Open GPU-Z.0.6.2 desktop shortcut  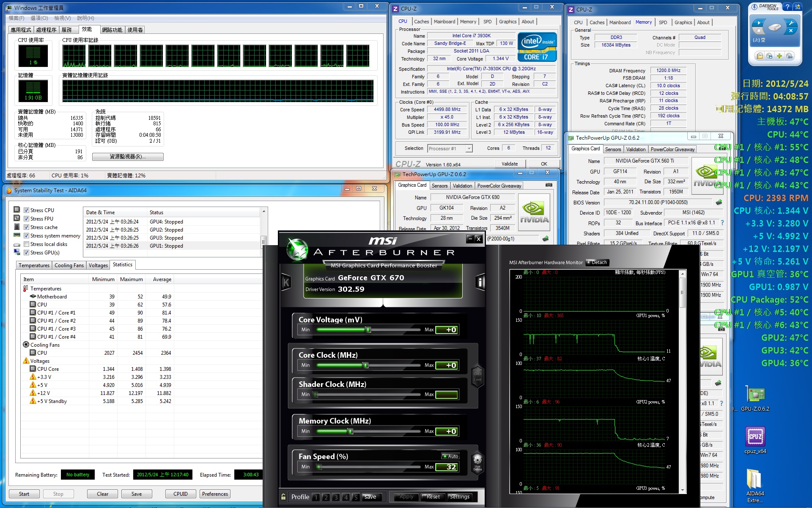tap(755, 398)
